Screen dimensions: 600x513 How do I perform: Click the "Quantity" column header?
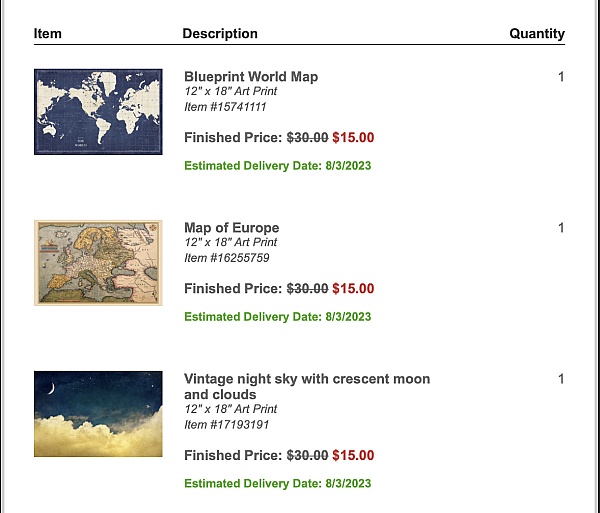(x=537, y=34)
